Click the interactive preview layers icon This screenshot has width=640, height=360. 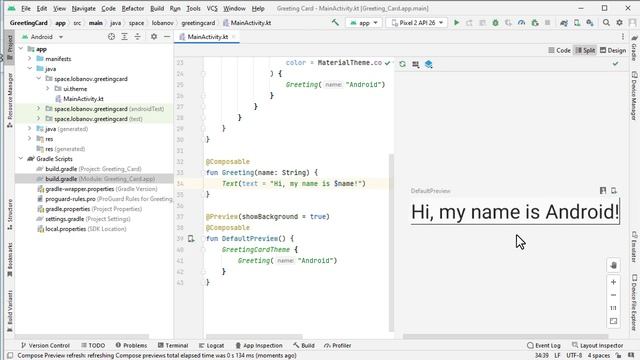[x=429, y=64]
